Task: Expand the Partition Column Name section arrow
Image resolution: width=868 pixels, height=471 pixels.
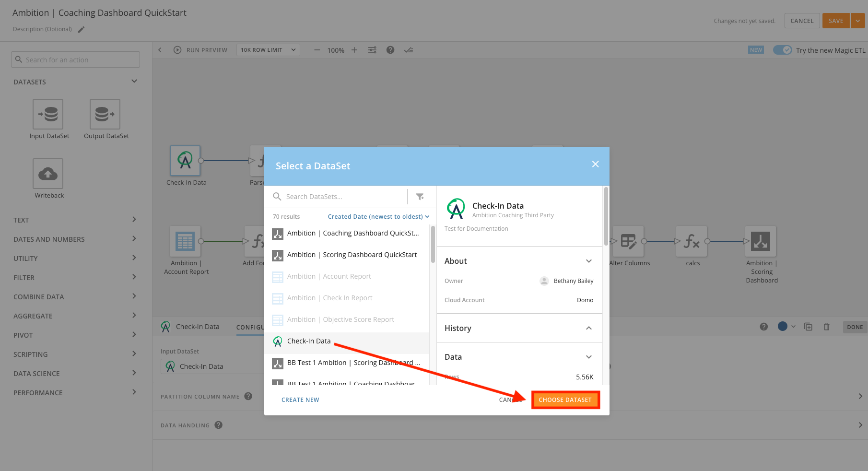Action: [x=860, y=396]
